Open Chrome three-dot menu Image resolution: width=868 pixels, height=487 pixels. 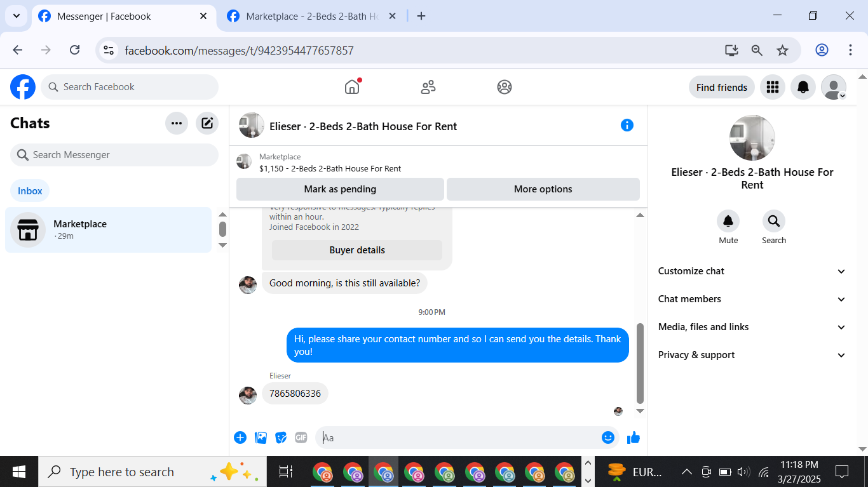(850, 50)
